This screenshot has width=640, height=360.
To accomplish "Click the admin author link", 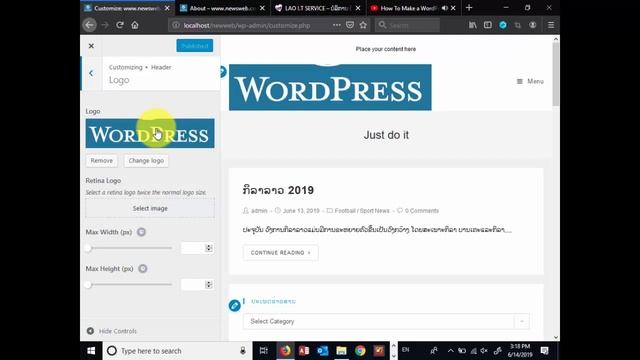I will click(259, 211).
